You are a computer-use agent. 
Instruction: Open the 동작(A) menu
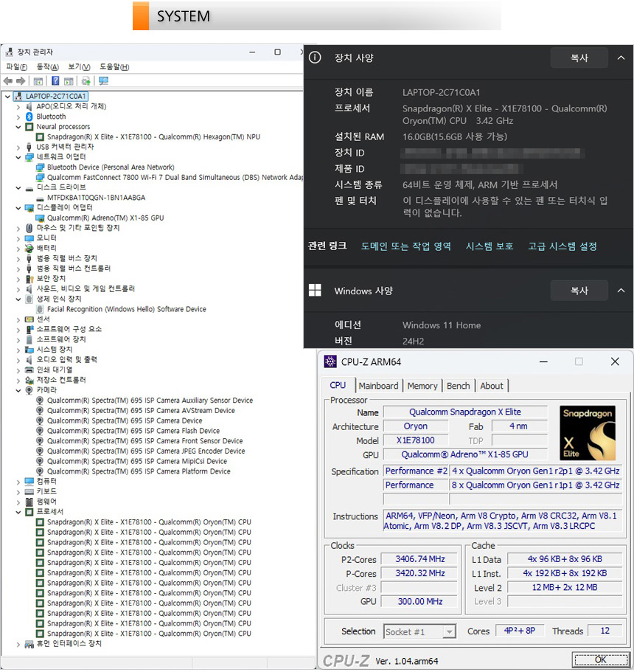pos(48,67)
